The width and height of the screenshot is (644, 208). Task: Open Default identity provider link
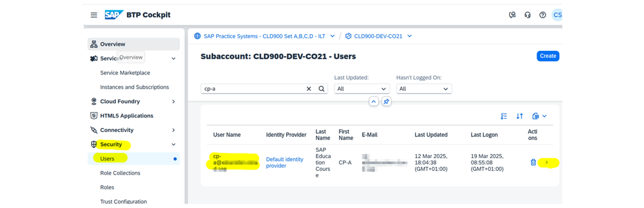285,162
